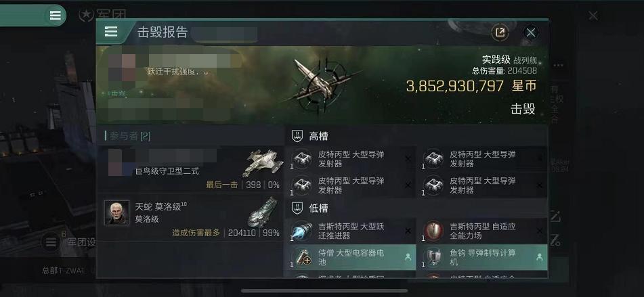Select the 吉斯特丙型 自适应全能力场 module icon

tap(433, 231)
